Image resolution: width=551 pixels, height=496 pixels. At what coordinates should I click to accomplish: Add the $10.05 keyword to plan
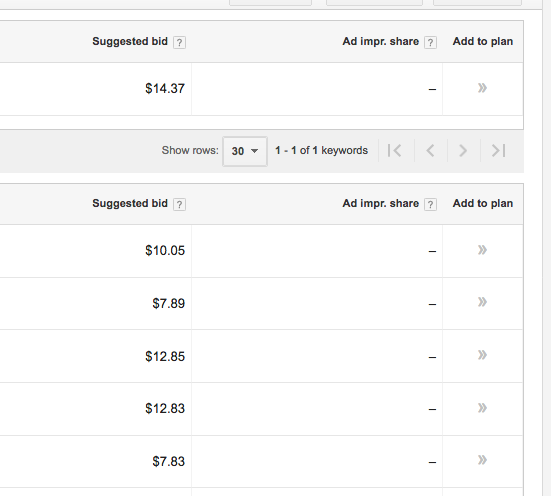482,250
